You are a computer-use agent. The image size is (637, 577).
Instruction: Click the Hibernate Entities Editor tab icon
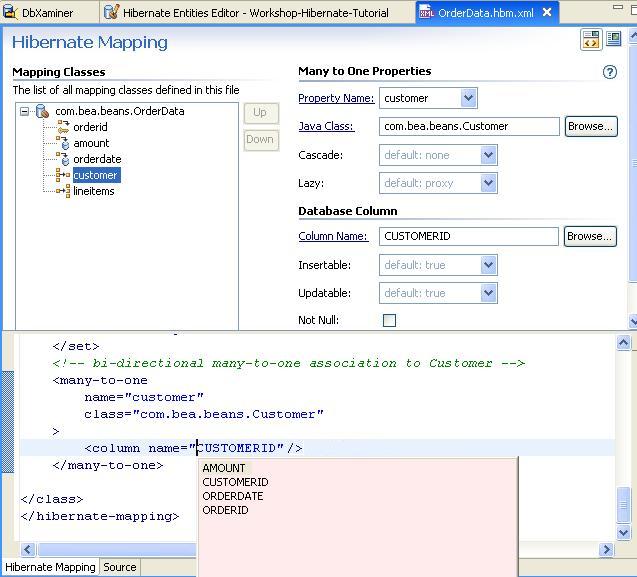point(111,12)
